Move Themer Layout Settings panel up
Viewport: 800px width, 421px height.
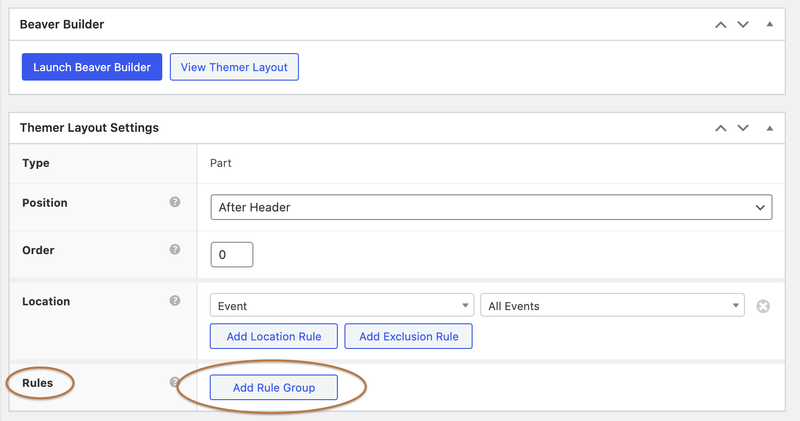pos(720,128)
